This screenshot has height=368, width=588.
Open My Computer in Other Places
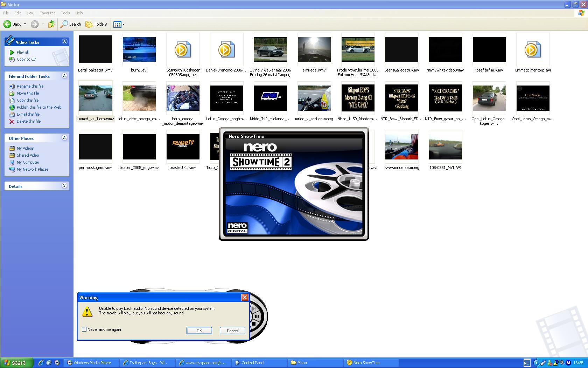tap(28, 162)
